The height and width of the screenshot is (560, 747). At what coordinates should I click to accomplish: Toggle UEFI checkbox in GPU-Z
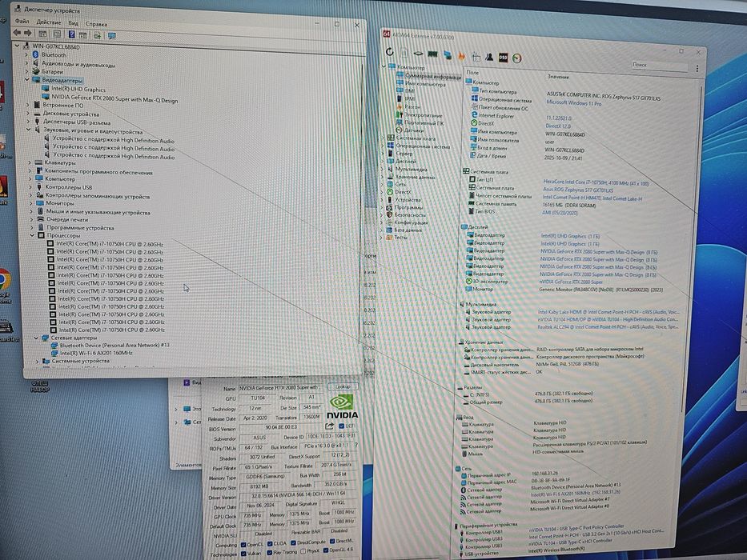pos(342,426)
